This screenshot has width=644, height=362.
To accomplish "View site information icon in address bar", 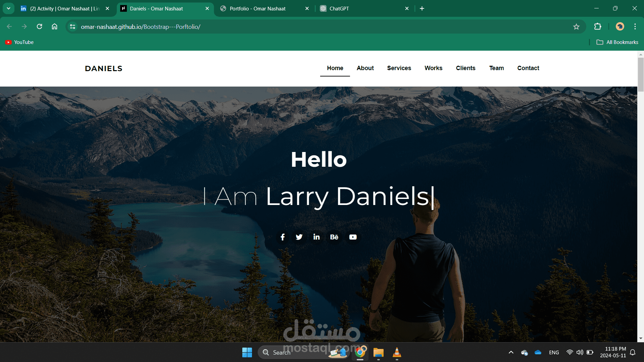I will [72, 27].
